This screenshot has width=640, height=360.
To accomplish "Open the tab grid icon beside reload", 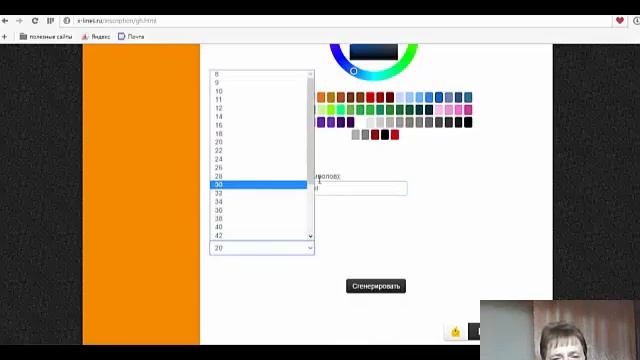I will pyautogui.click(x=50, y=21).
